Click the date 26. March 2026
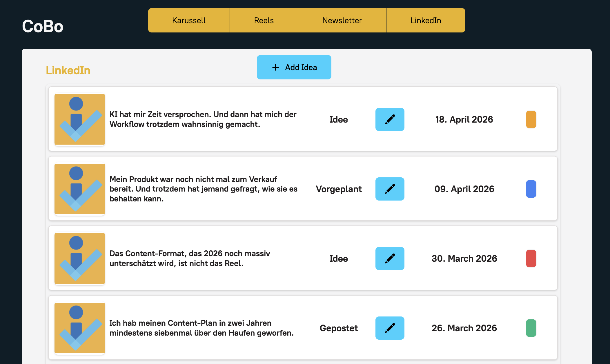 (x=464, y=328)
